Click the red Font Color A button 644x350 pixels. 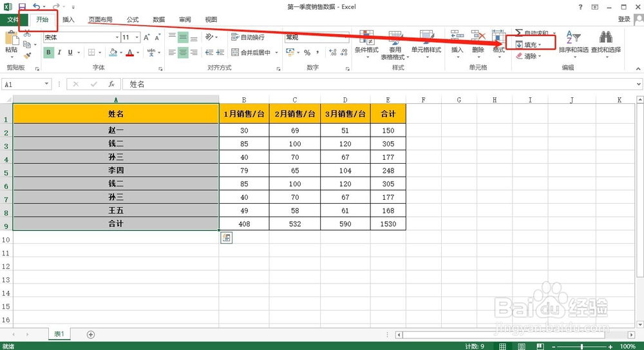[130, 52]
